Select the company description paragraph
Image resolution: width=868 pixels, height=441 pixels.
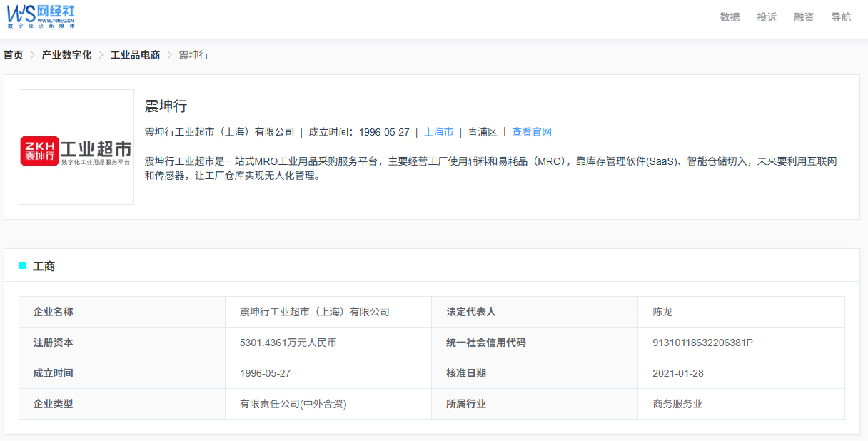[x=490, y=168]
